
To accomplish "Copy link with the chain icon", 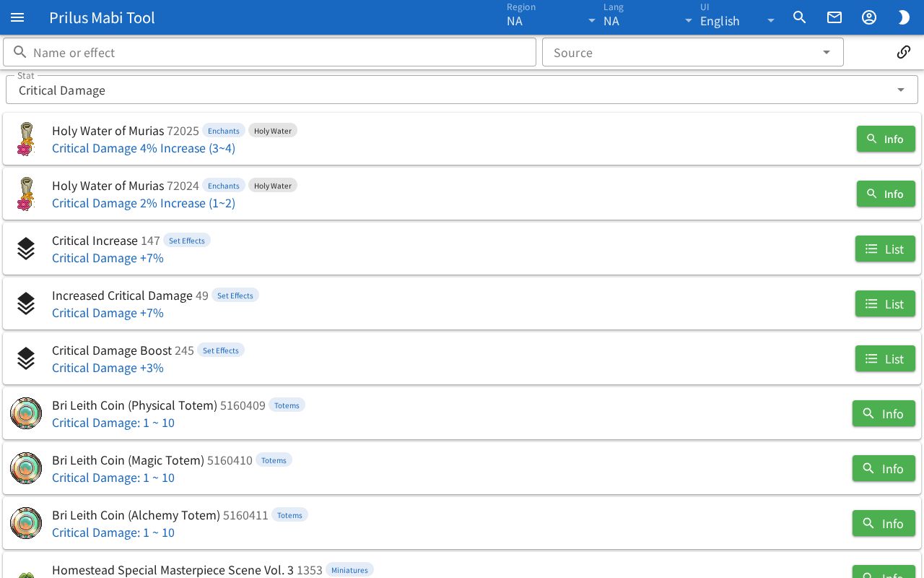I will 904,52.
